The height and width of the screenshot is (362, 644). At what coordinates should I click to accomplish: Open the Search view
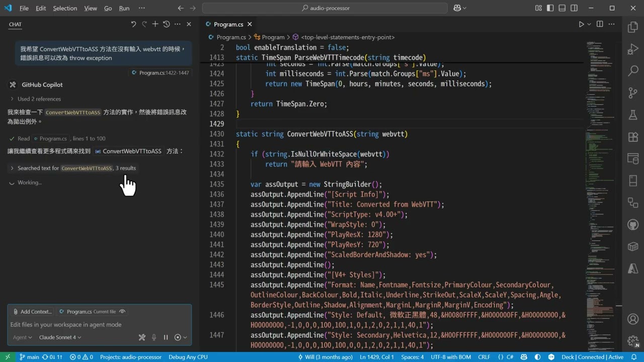pyautogui.click(x=633, y=71)
